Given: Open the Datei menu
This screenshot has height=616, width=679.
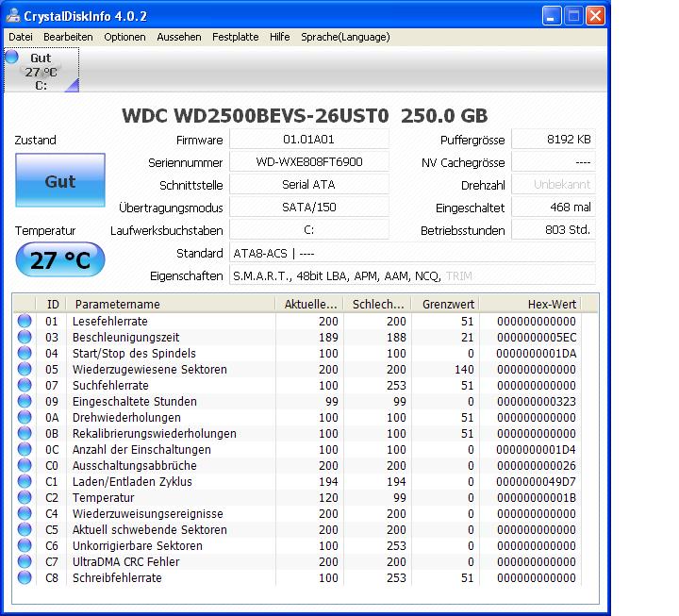Looking at the screenshot, I should pos(21,37).
